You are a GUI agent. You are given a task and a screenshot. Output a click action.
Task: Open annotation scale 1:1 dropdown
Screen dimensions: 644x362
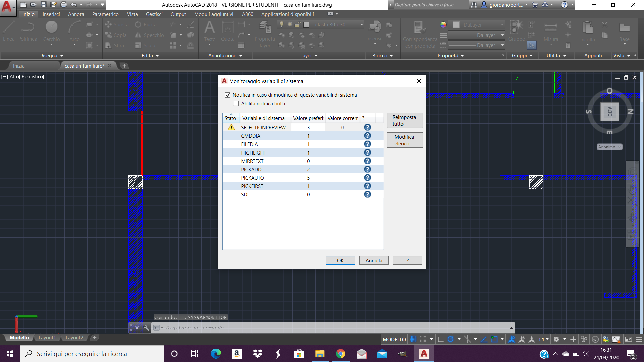(x=543, y=339)
